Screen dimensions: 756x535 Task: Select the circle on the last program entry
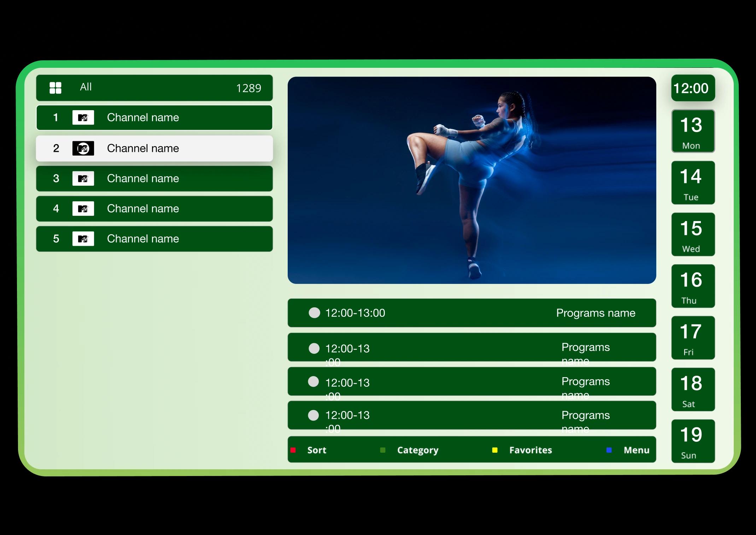click(313, 416)
